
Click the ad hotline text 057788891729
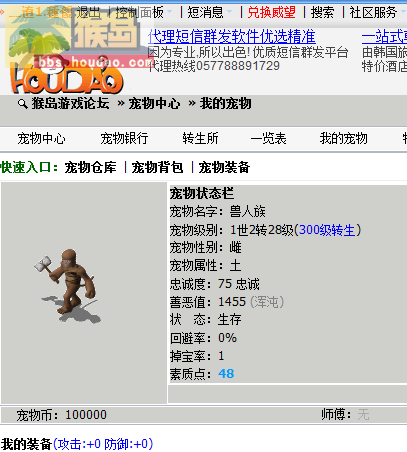(238, 66)
